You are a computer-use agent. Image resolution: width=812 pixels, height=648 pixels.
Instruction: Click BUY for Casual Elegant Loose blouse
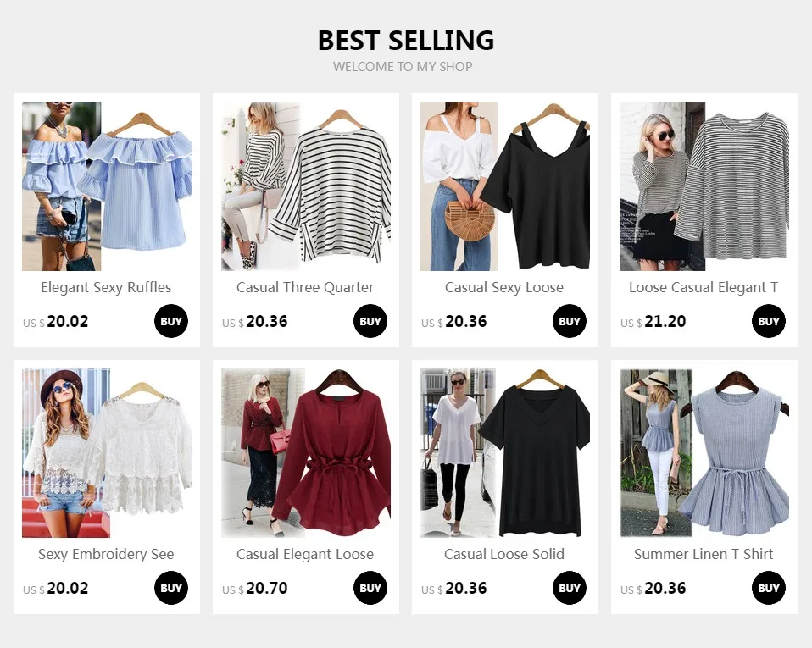click(370, 588)
